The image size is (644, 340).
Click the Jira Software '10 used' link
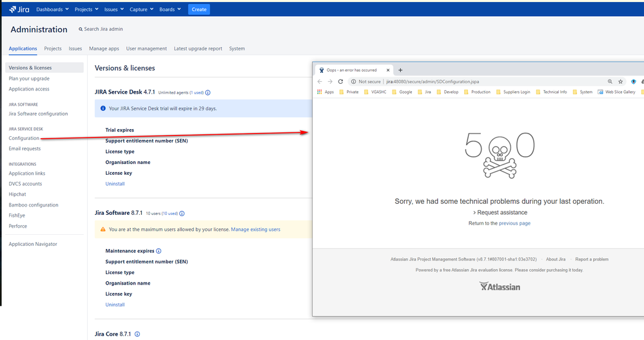coord(170,214)
